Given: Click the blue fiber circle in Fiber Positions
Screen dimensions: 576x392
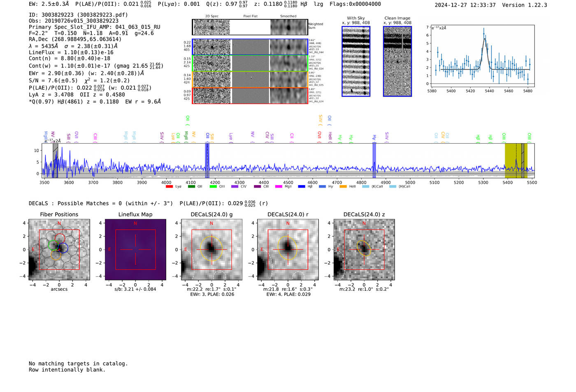Looking at the screenshot, I should 63,248.
